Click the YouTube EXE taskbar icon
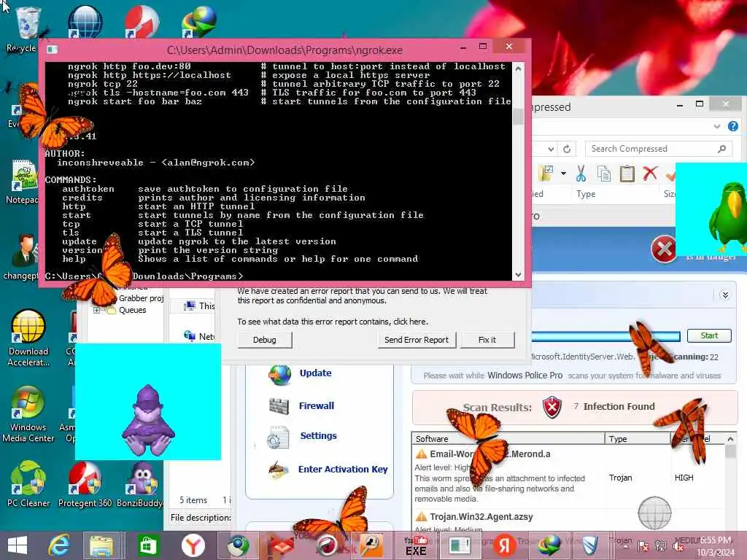The height and width of the screenshot is (560, 747). tap(416, 545)
